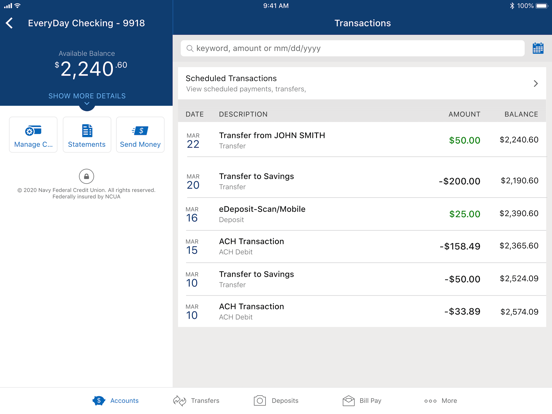Click the DATE column header
This screenshot has width=552, height=414.
195,114
